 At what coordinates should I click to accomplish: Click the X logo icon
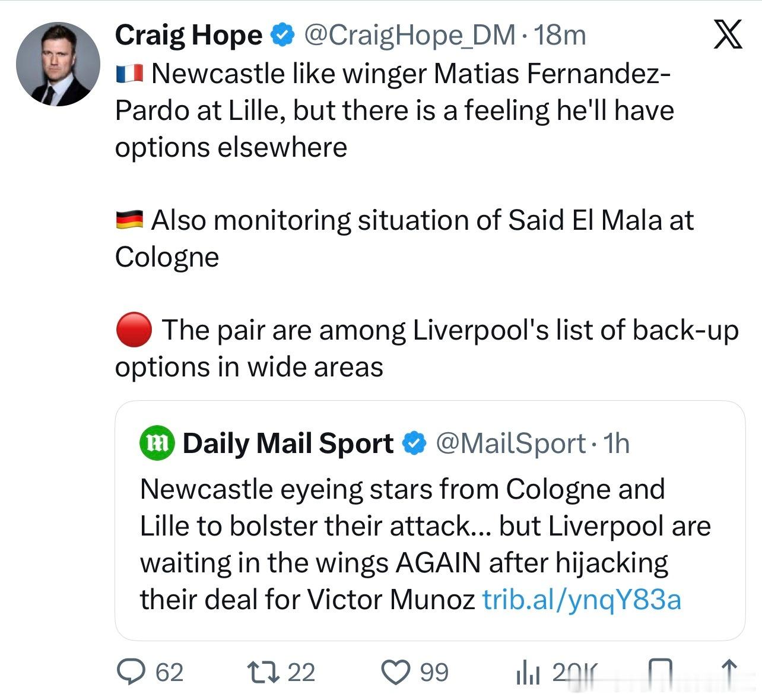[x=727, y=34]
